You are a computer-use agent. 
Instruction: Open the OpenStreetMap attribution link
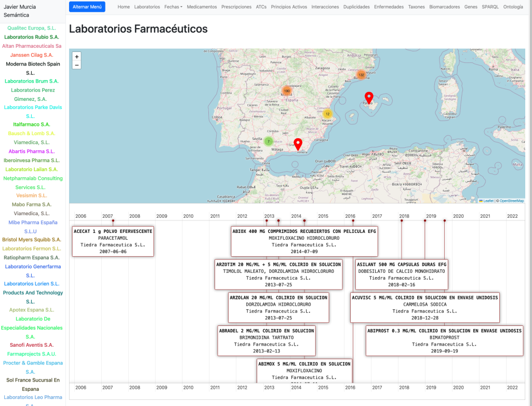[511, 201]
